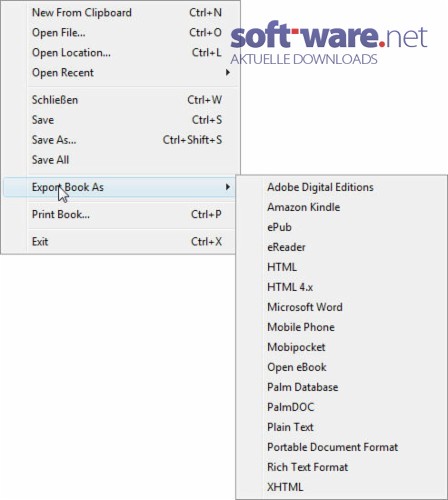Export as Rich Text Format
The image size is (448, 500).
(x=341, y=467)
